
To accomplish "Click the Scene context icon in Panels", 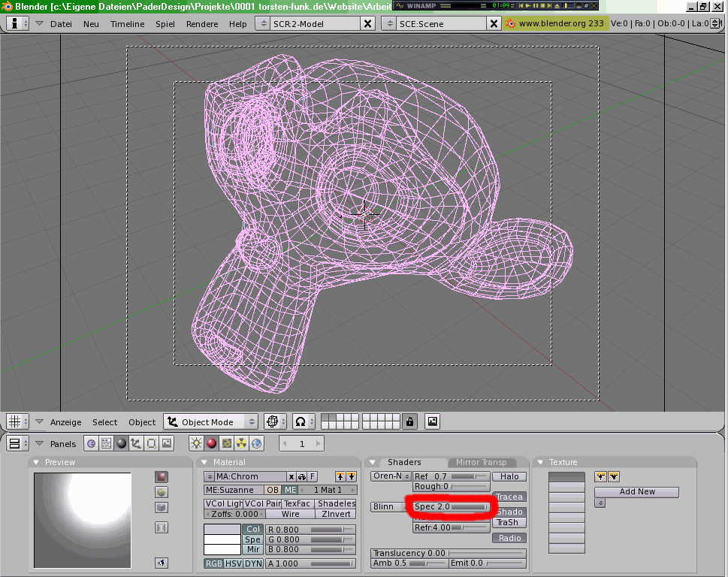I will (x=167, y=444).
